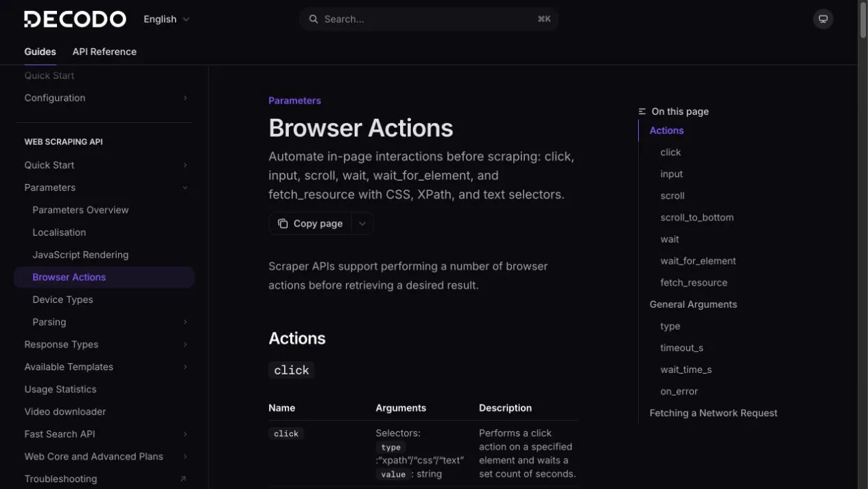Expand the Fast Search API chevron
The width and height of the screenshot is (868, 489).
coord(185,434)
